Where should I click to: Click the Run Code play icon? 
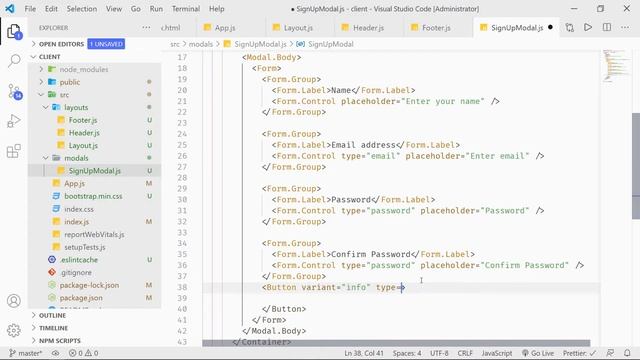(588, 27)
